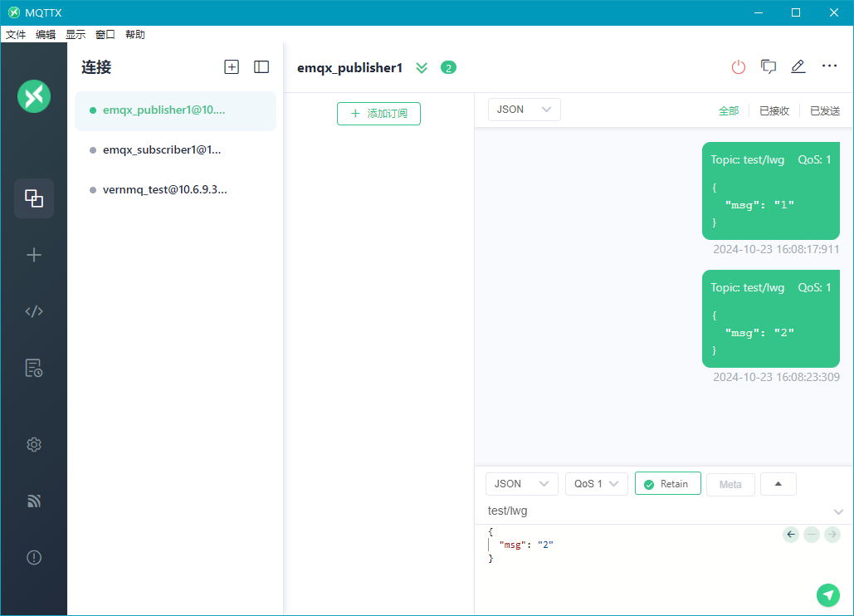Collapse publish area with up-triangle button
The image size is (854, 616).
point(778,484)
